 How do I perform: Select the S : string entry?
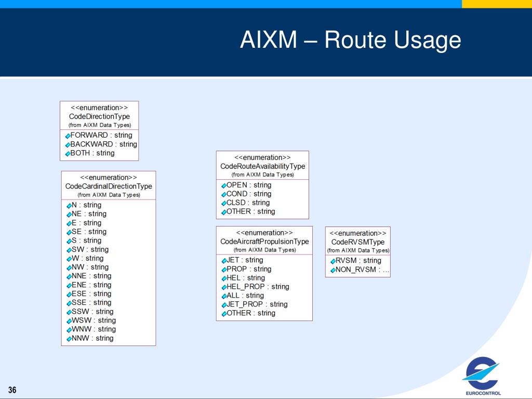click(x=87, y=241)
